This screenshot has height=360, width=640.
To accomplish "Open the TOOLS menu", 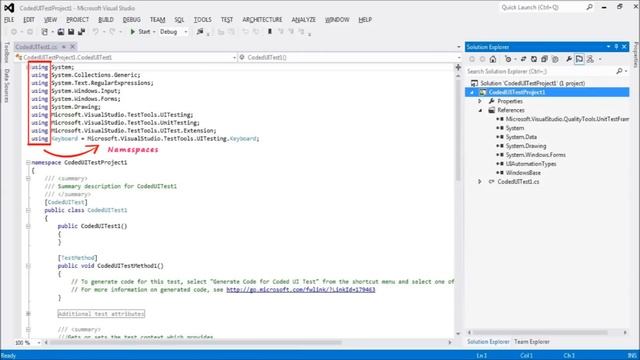I will pyautogui.click(x=202, y=20).
